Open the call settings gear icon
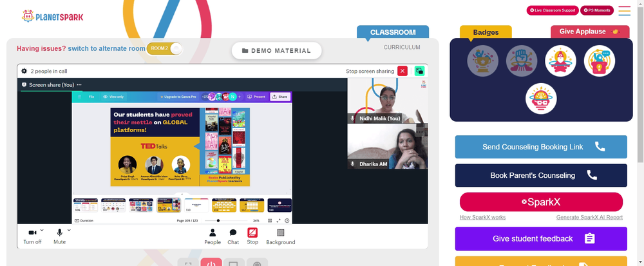Viewport: 644px width, 266px height. 24,71
